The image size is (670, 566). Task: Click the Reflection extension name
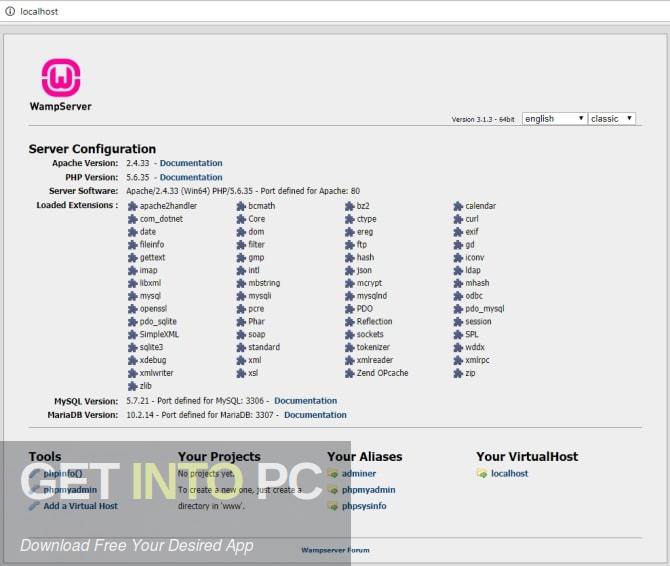[x=375, y=321]
